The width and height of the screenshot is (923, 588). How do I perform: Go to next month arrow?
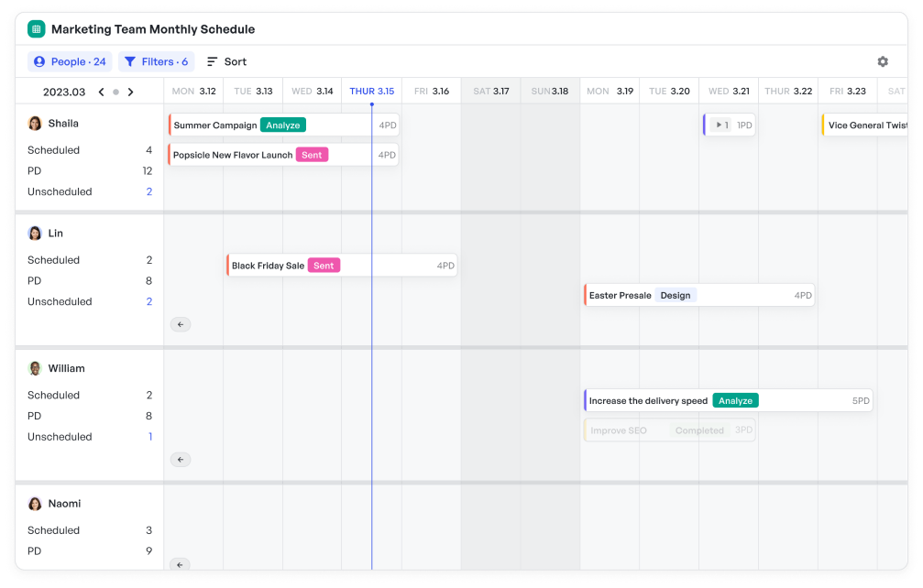131,92
